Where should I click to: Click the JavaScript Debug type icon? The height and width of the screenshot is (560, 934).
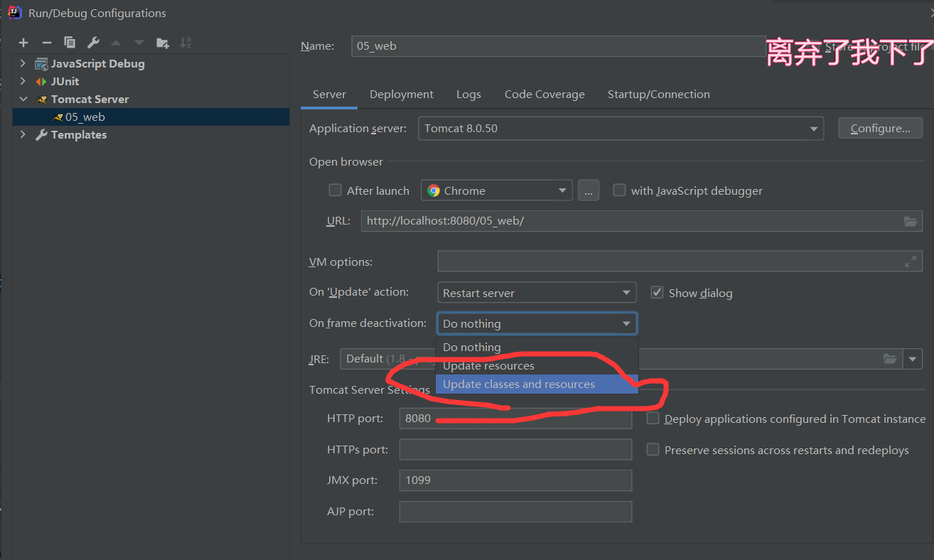pyautogui.click(x=41, y=64)
